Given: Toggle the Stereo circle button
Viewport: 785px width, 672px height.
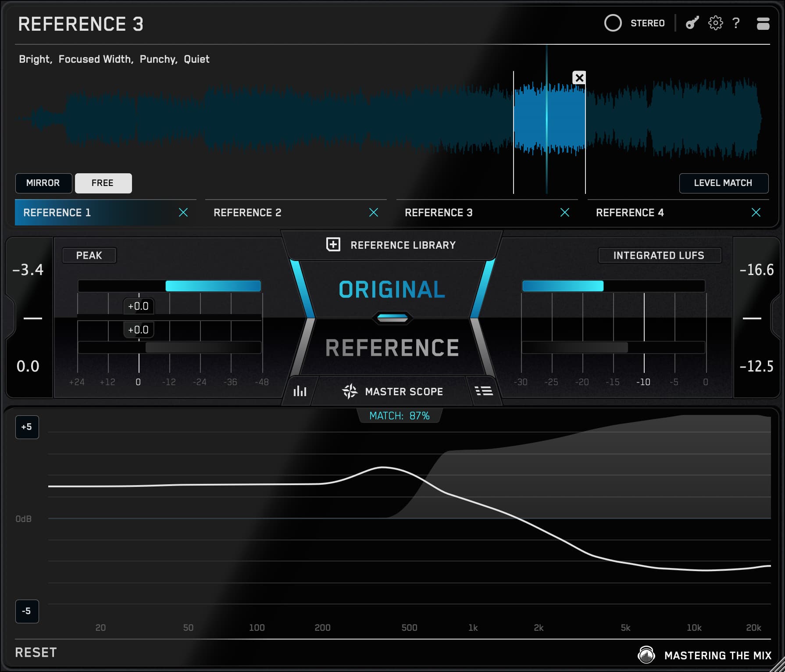Looking at the screenshot, I should coord(613,23).
